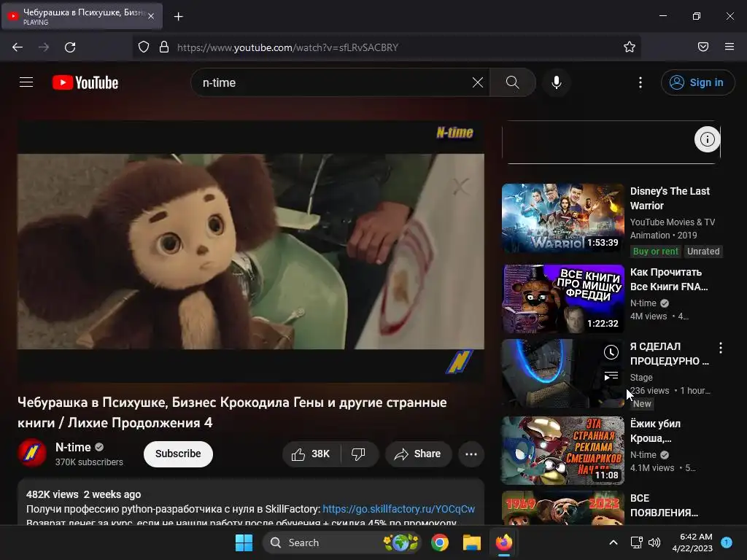Save page to Pocket
Viewport: 747px width, 560px height.
click(x=703, y=47)
